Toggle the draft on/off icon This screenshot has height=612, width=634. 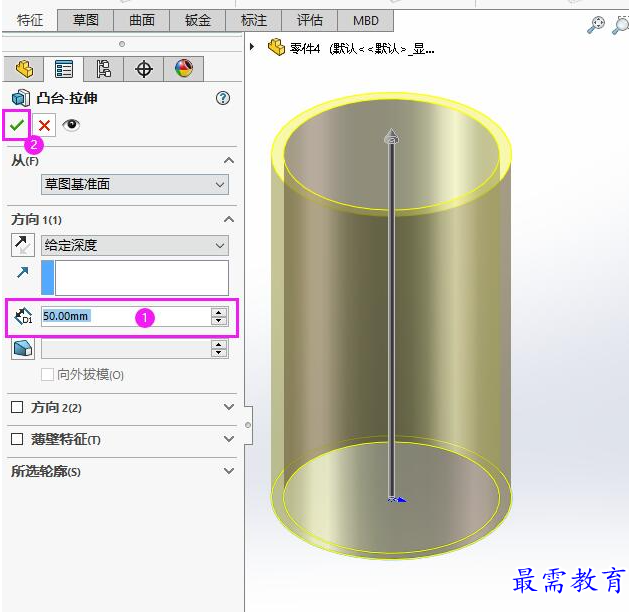point(23,348)
